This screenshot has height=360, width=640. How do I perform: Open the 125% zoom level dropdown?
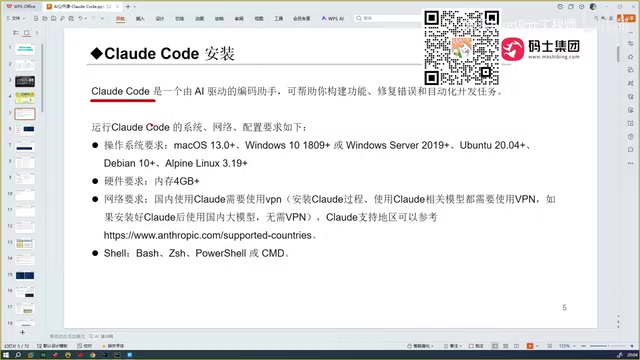pos(566,346)
